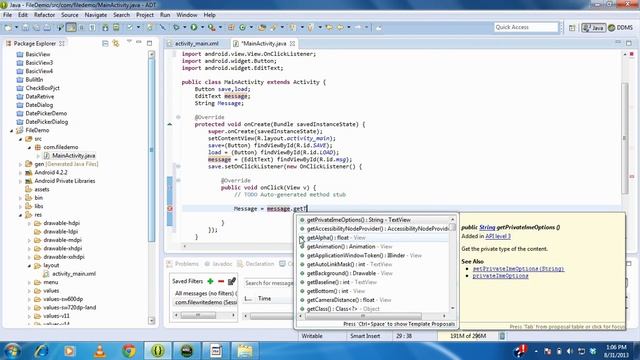Edit the selected saved filter

coord(232,281)
